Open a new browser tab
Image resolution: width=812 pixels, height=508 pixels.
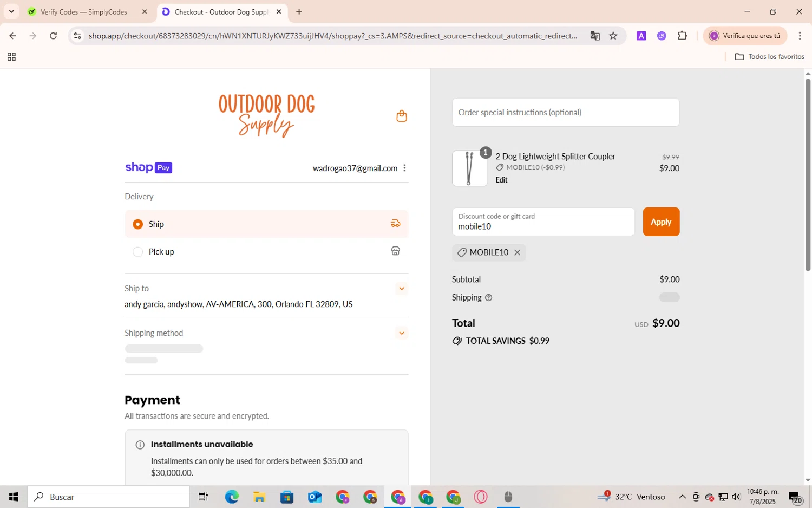tap(299, 11)
